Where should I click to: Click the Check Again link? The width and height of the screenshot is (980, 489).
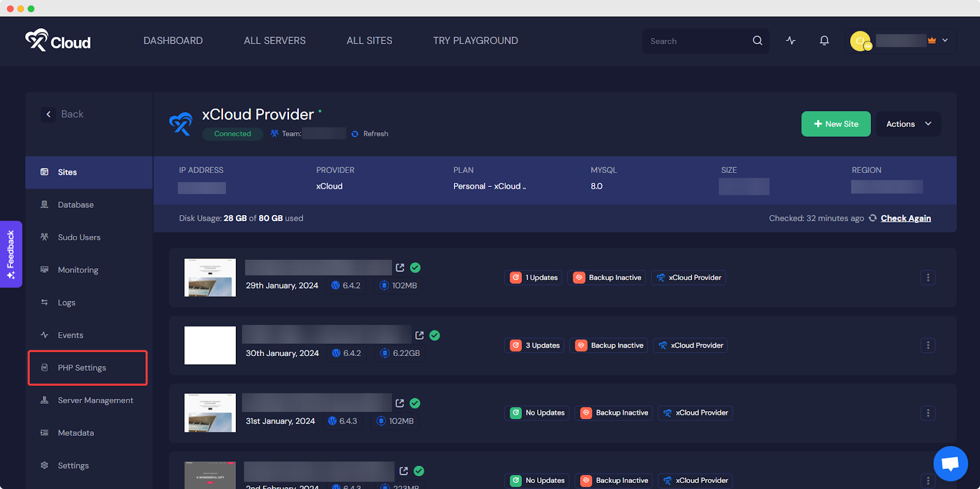pyautogui.click(x=905, y=218)
